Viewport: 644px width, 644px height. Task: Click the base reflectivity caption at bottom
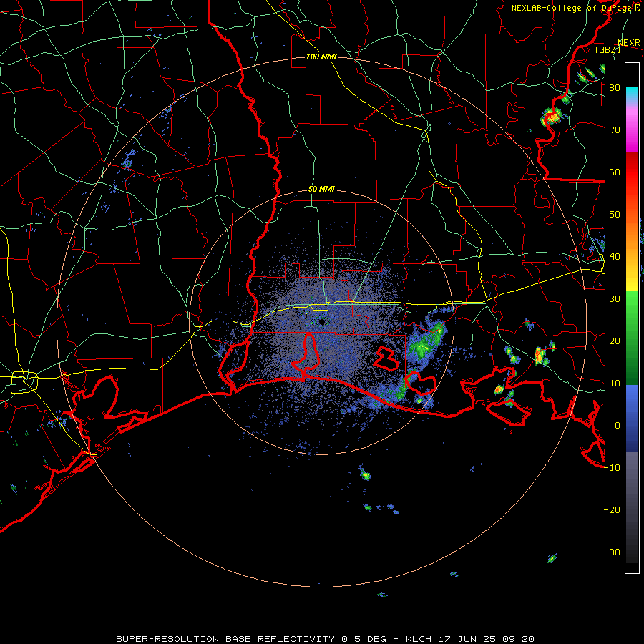pyautogui.click(x=325, y=639)
